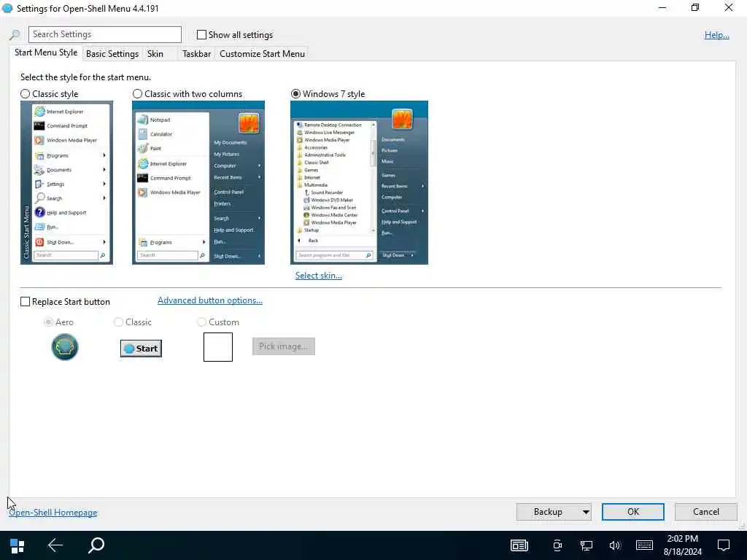The width and height of the screenshot is (747, 560).
Task: Click the clock showing 2:02 PM
Action: coord(682,539)
